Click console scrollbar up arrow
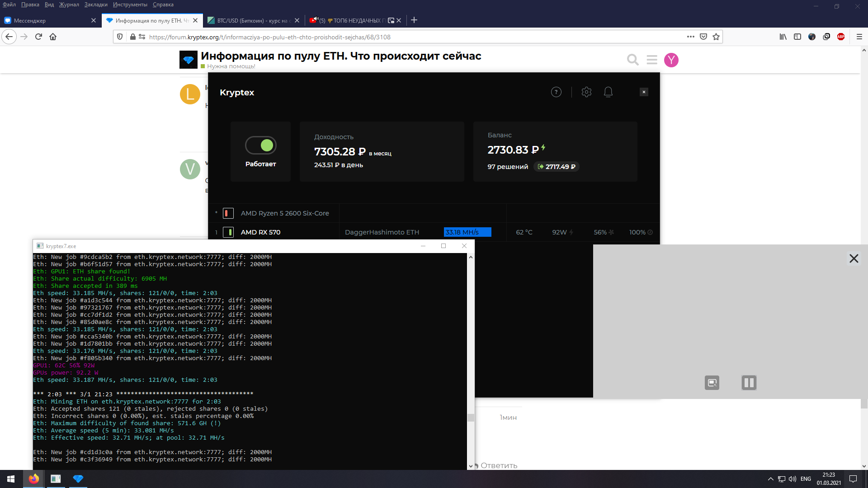Viewport: 868px width, 488px height. coord(471,257)
